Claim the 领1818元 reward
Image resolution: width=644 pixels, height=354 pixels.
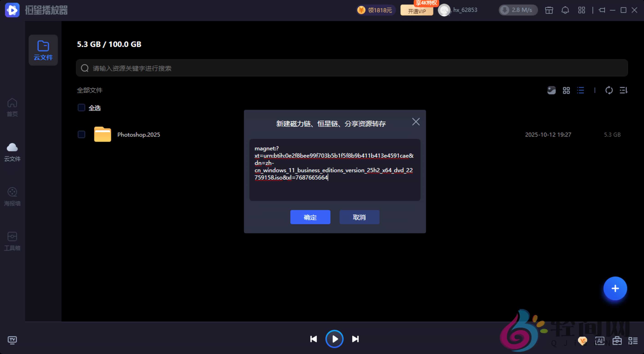pos(375,10)
